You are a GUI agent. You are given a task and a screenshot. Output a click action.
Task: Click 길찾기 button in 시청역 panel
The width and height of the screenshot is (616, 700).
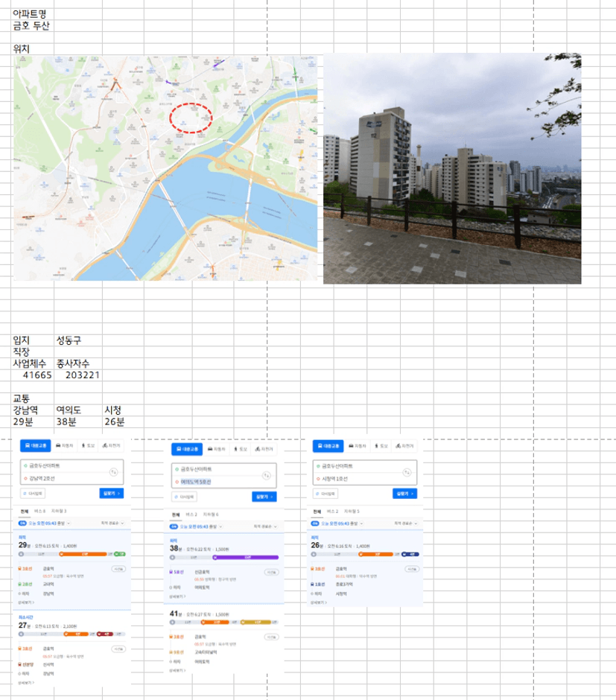click(x=405, y=493)
